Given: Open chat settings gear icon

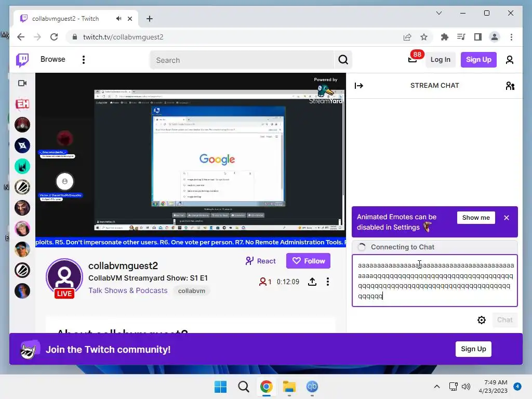Looking at the screenshot, I should point(482,320).
